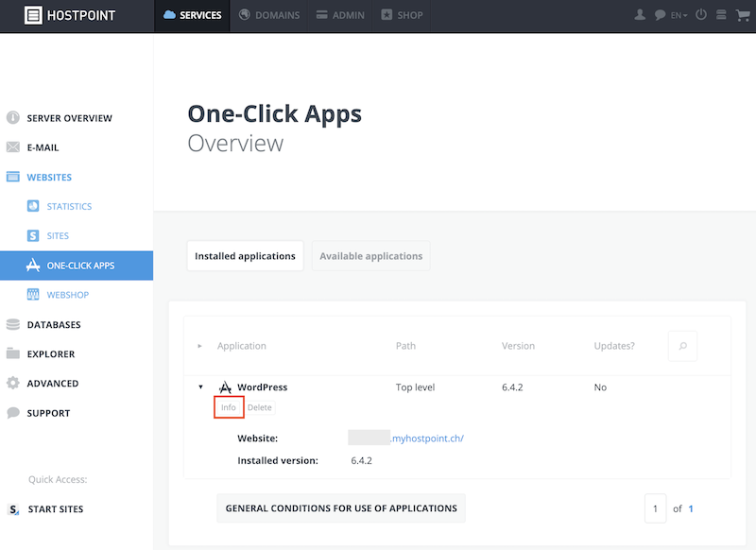Open the Shop top menu
756x550 pixels.
(x=402, y=15)
